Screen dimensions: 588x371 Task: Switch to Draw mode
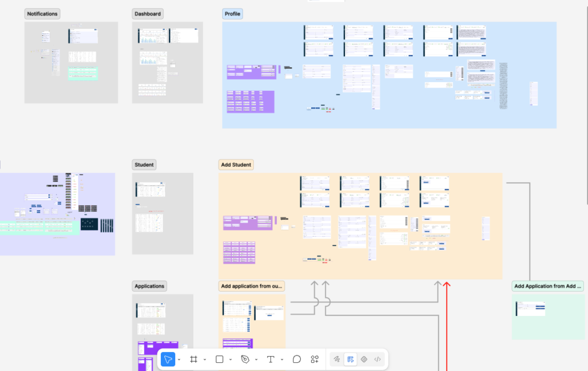tap(336, 360)
